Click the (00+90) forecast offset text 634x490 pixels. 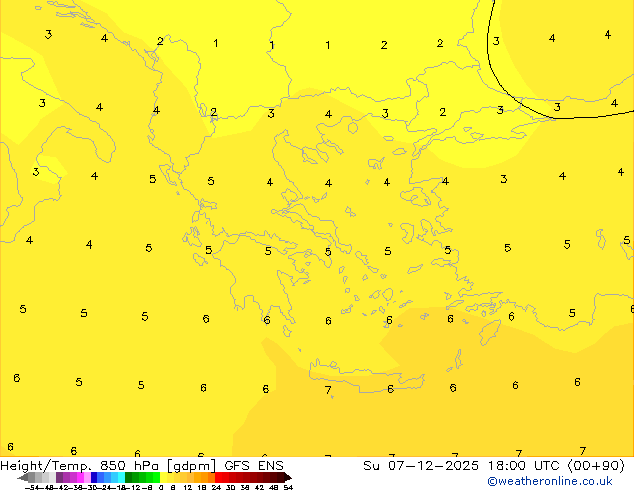point(596,466)
